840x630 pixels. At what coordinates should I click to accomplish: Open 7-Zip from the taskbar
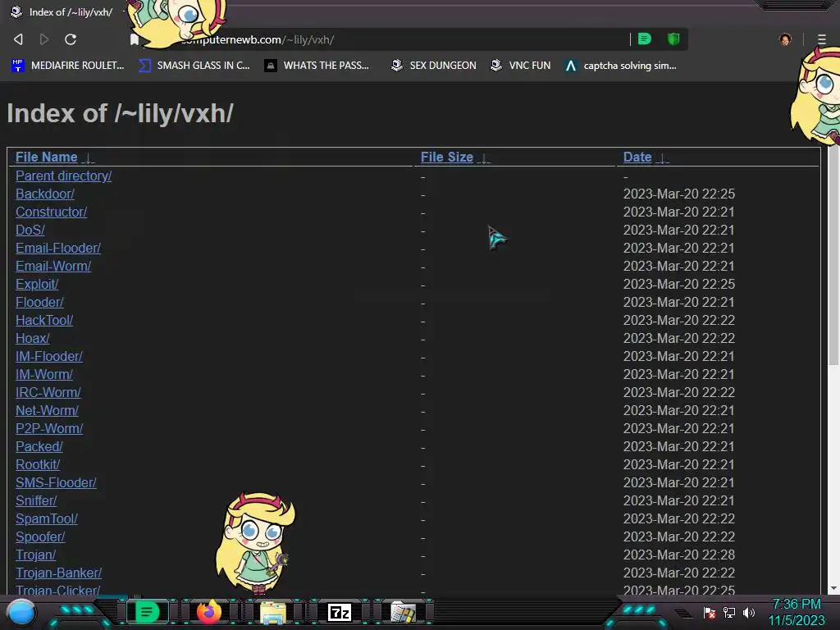click(x=340, y=612)
